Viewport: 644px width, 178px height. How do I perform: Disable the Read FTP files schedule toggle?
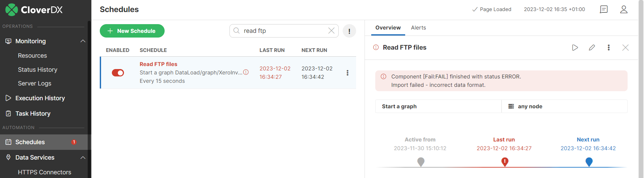118,73
